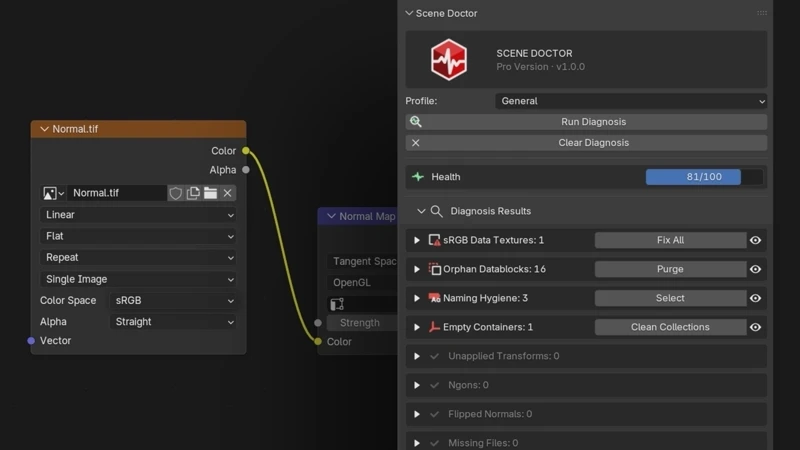Click the UV map icon in Normal Map node
Screen dimensions: 800x450
tap(337, 304)
